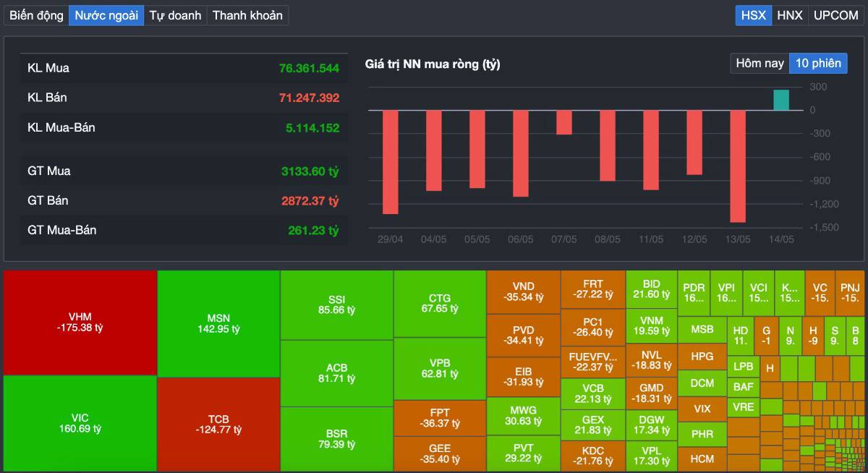Viewport: 868px width, 473px height.
Task: Select the LPB treemap tile
Action: point(743,367)
